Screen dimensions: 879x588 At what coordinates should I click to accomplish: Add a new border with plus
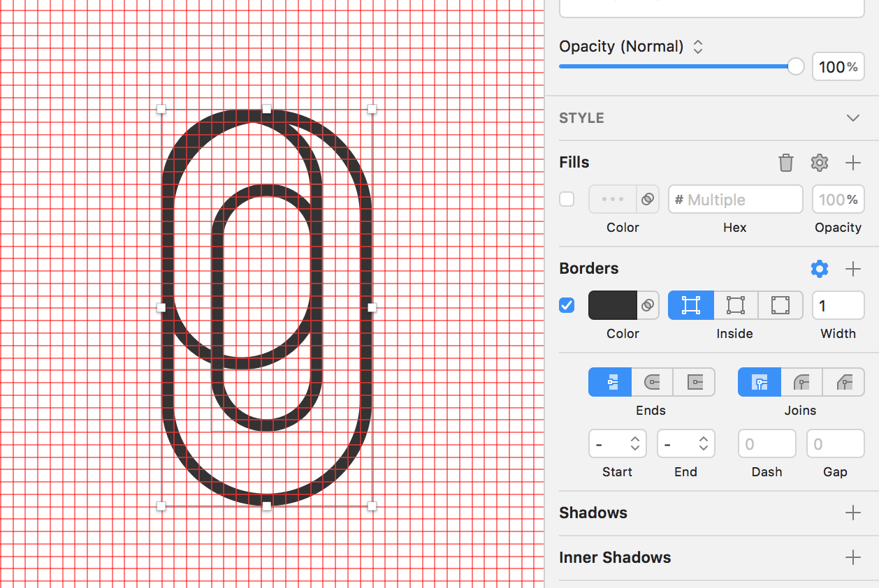click(x=853, y=269)
